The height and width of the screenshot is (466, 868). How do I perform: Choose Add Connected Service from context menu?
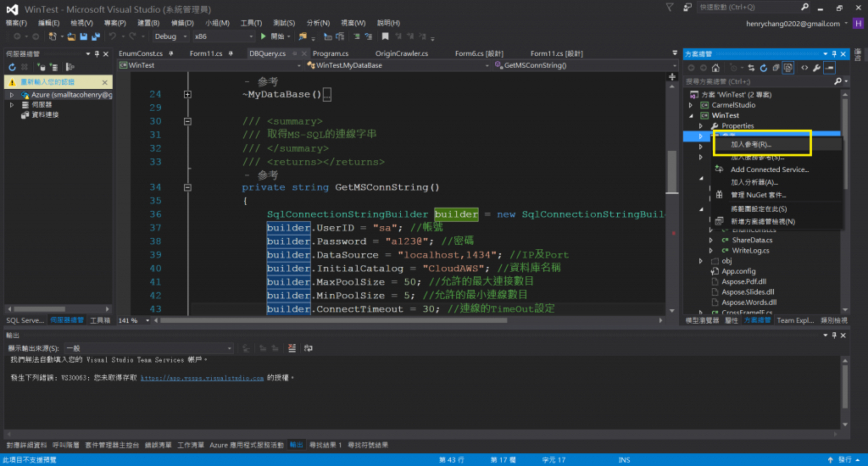pyautogui.click(x=770, y=169)
